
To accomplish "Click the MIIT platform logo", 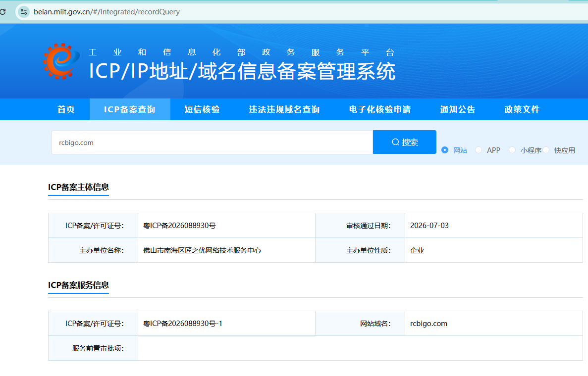I will [61, 61].
